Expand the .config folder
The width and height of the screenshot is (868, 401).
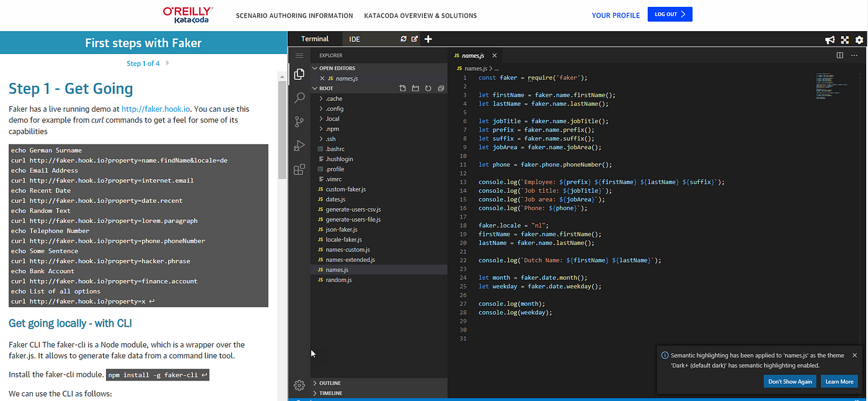(334, 109)
